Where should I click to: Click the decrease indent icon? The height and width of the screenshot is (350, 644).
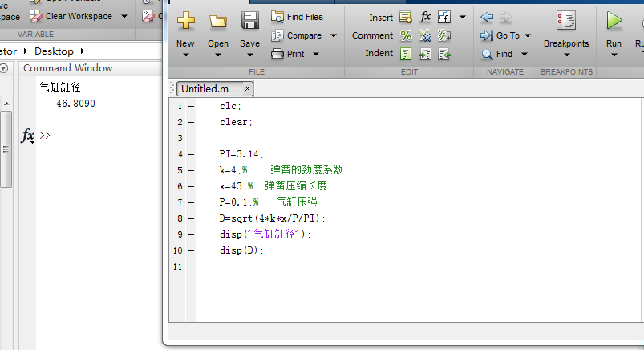(x=444, y=54)
